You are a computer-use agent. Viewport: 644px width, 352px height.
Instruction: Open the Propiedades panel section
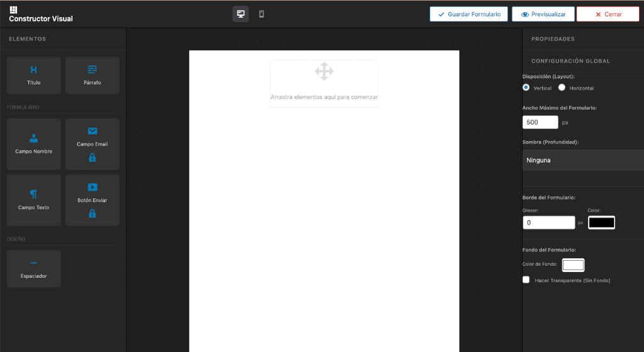(553, 39)
